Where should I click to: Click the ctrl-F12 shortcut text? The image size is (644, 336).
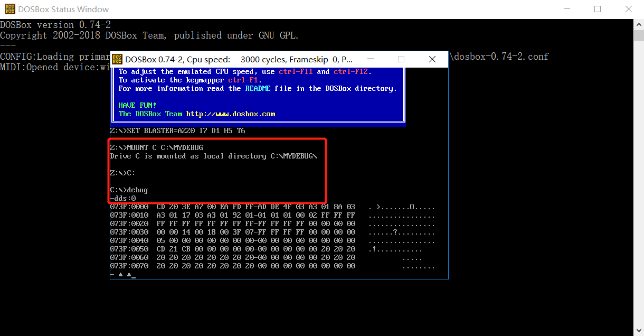tap(351, 71)
